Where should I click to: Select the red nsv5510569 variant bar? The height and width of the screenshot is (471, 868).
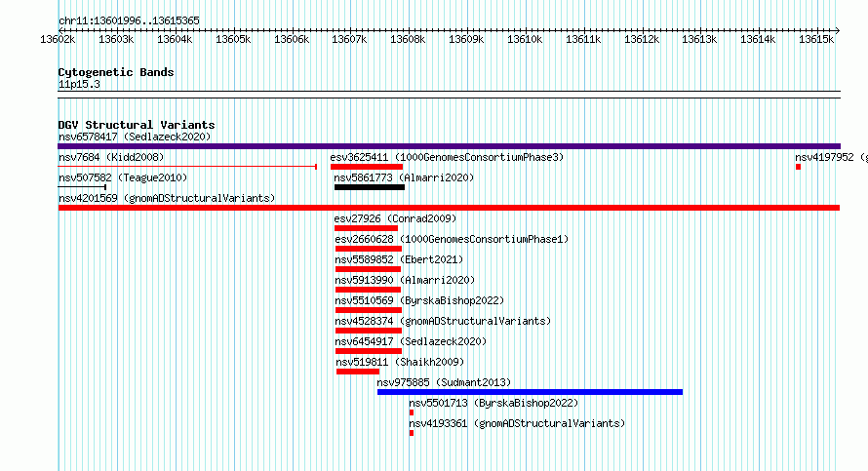(x=369, y=310)
